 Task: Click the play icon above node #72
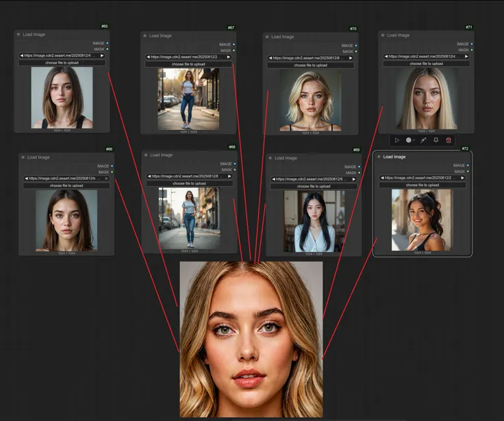396,140
